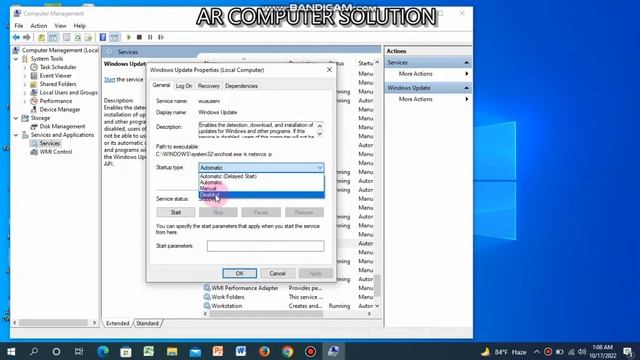Open notification center icon

tap(628, 351)
